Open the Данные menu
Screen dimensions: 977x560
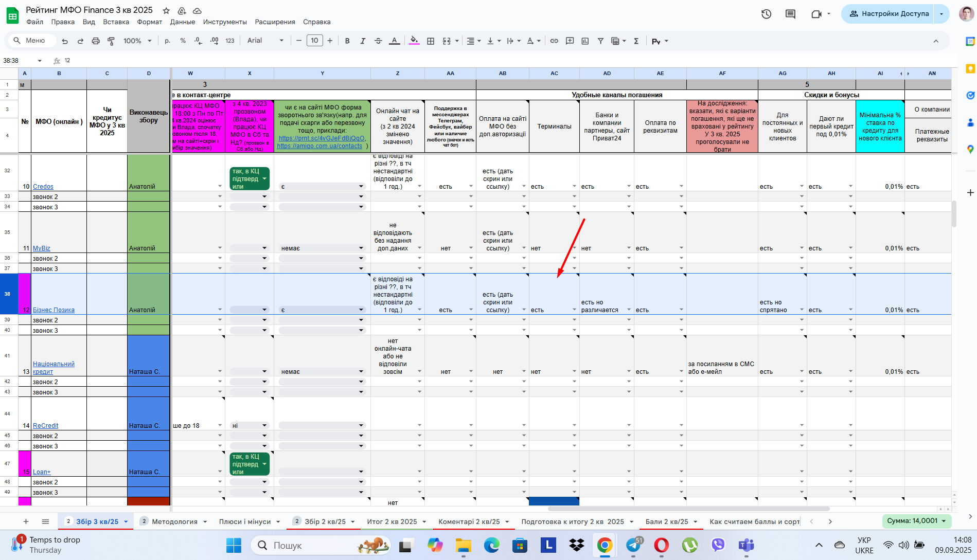pyautogui.click(x=183, y=22)
